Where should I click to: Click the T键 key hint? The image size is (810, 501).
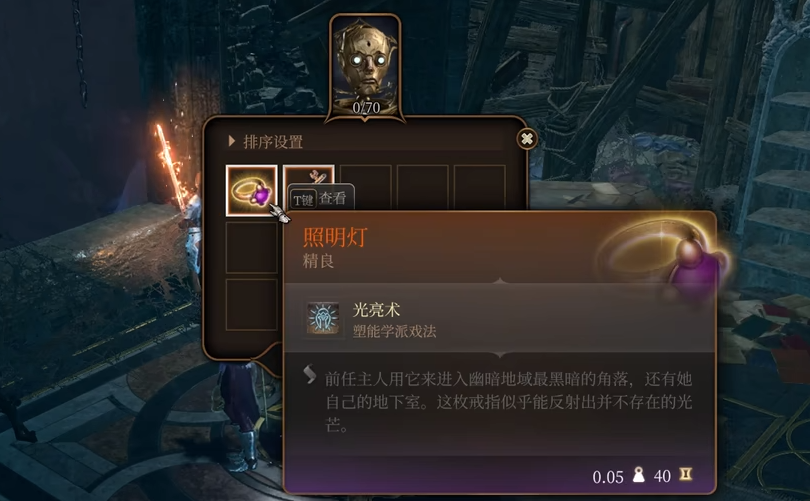[303, 199]
